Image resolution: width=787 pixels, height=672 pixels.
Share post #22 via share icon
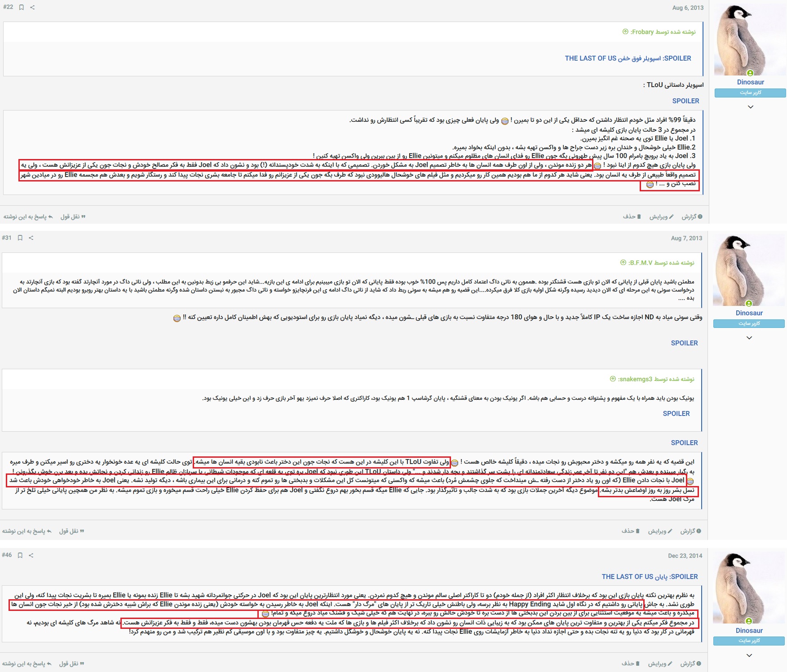(x=32, y=7)
